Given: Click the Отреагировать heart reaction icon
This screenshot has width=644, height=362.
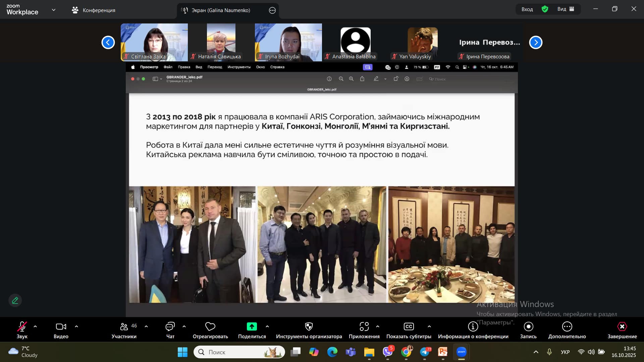Looking at the screenshot, I should tap(210, 327).
